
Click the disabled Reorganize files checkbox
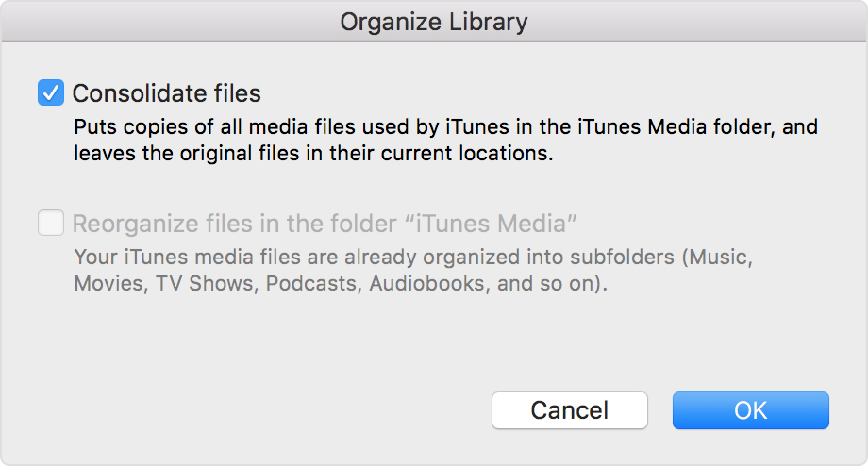point(50,224)
